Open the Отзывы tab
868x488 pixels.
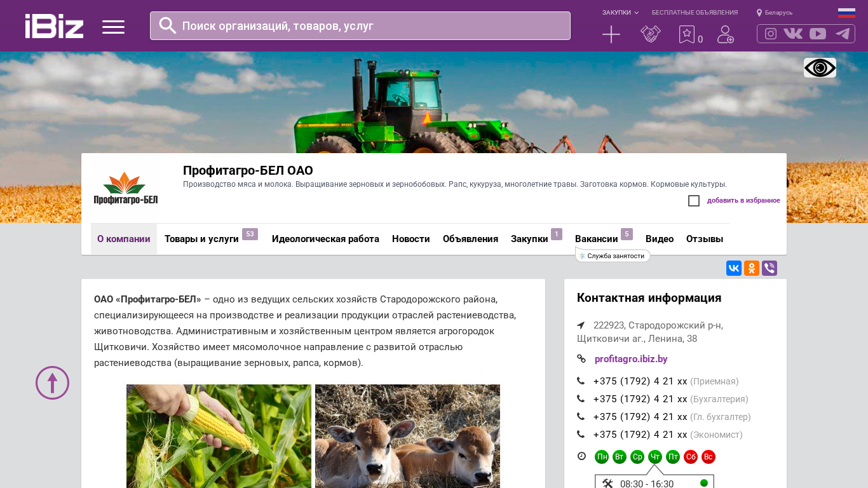705,239
